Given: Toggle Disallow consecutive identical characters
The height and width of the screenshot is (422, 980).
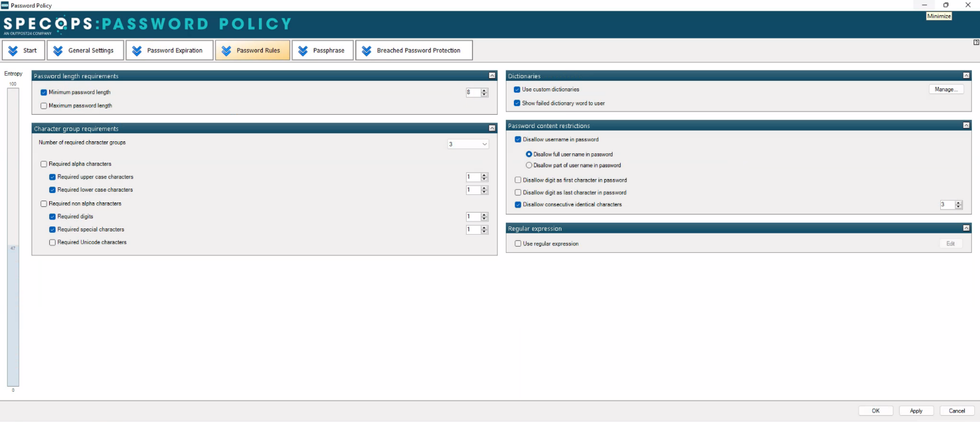Looking at the screenshot, I should point(518,204).
